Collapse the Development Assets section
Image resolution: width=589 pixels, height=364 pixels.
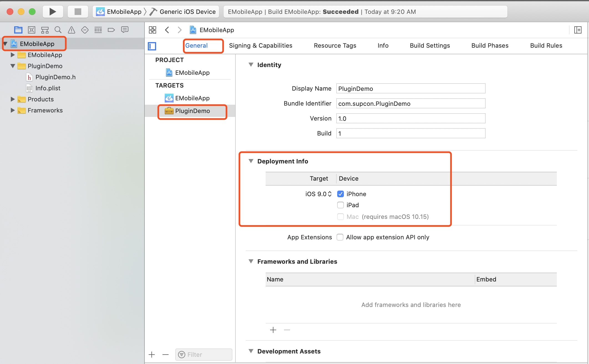[251, 351]
